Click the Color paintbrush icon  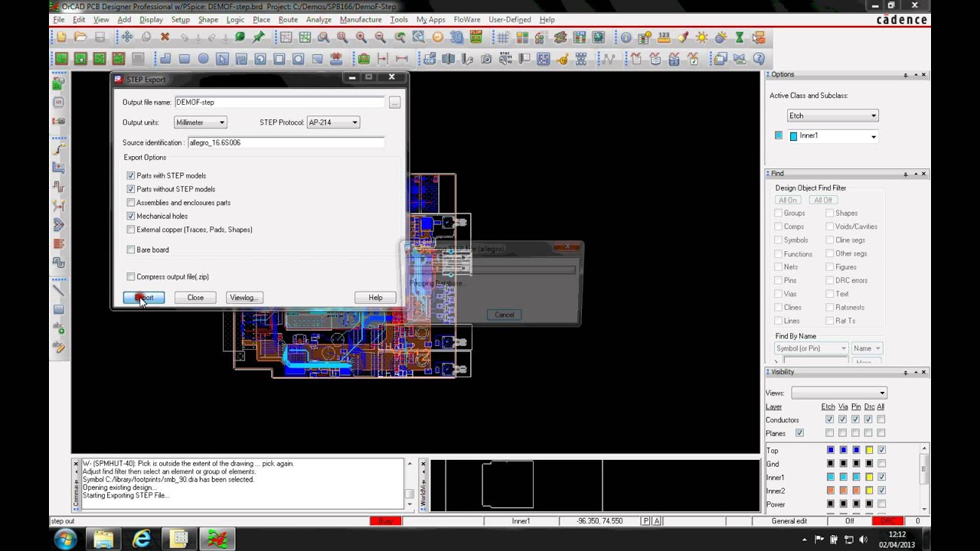point(683,37)
